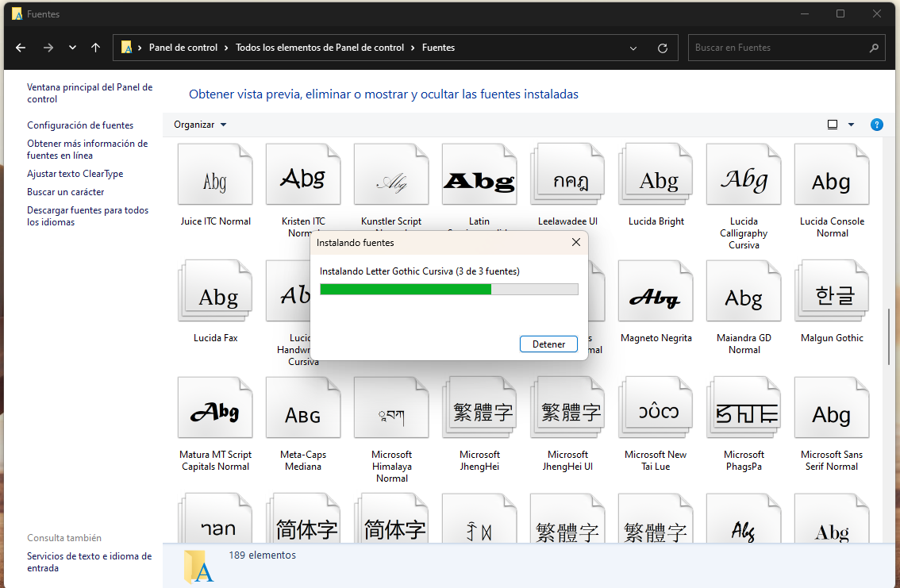This screenshot has width=900, height=588.
Task: Open Buscar un carácter link
Action: (x=65, y=191)
